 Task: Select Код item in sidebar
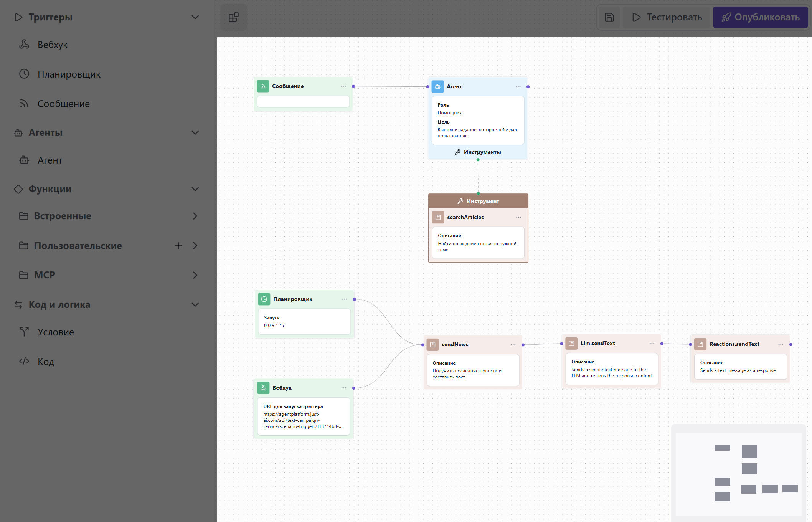pos(46,362)
